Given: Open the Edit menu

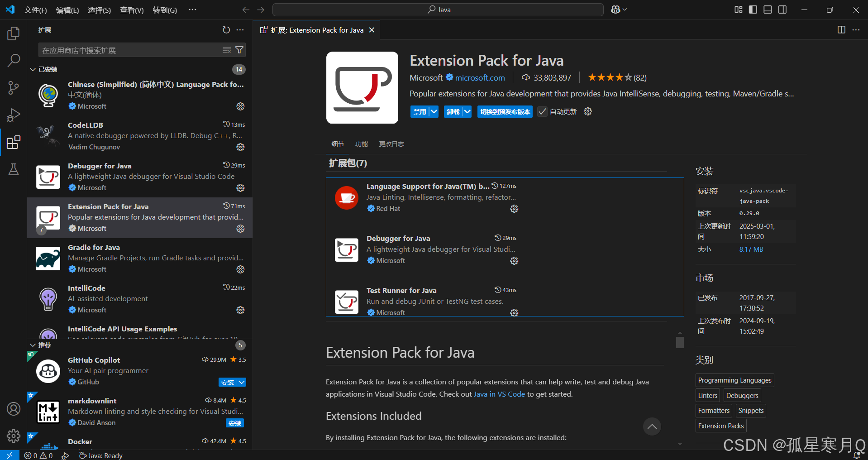Looking at the screenshot, I should [67, 10].
